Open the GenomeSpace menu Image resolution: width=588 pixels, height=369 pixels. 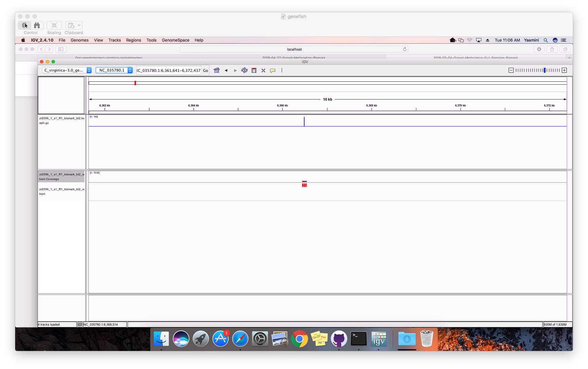click(x=175, y=40)
